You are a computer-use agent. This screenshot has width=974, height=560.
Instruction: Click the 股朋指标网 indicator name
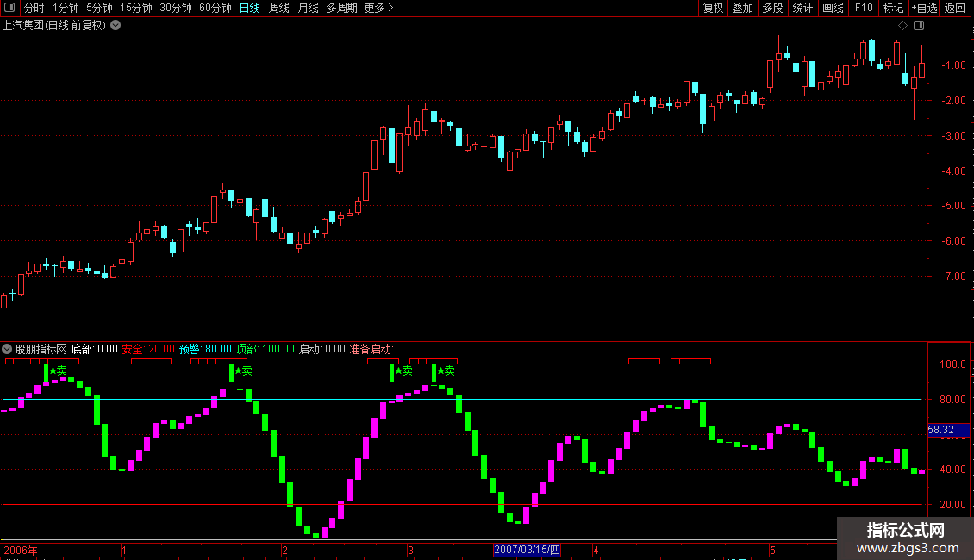pos(41,349)
